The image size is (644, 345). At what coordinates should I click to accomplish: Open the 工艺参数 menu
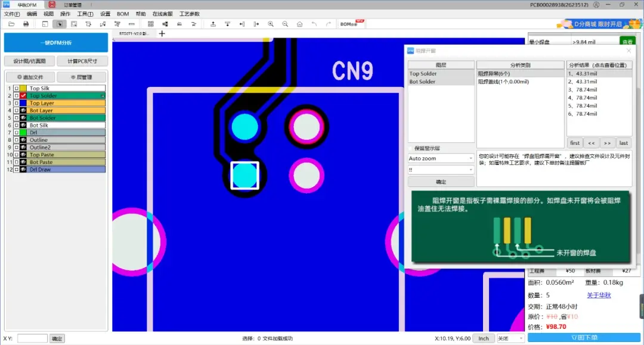coord(190,14)
